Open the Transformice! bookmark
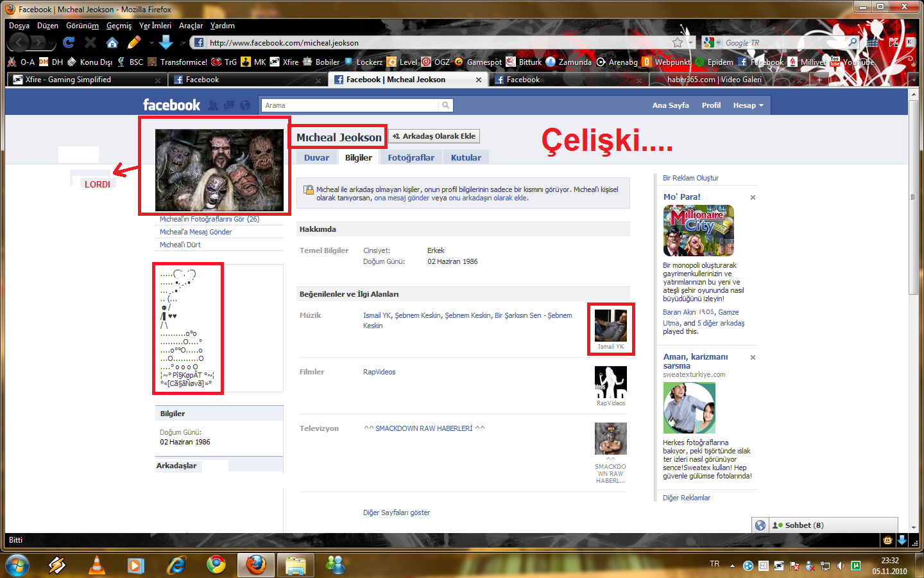 [x=177, y=62]
